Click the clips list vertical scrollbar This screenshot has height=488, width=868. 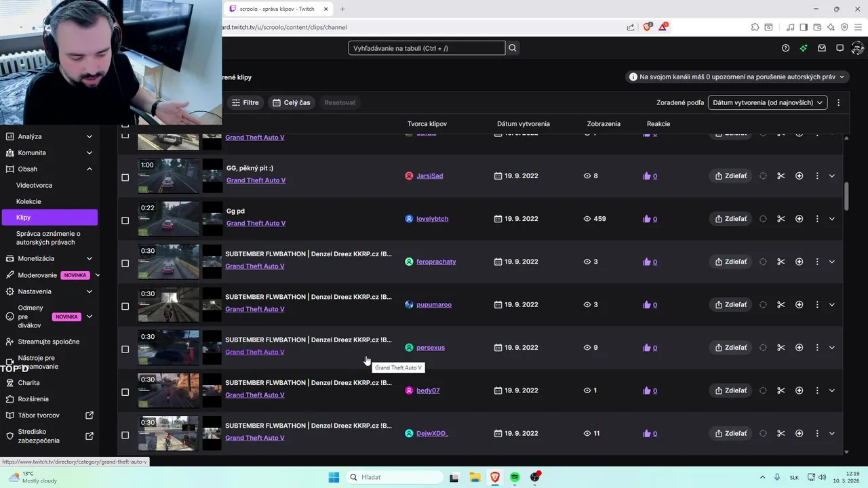click(x=846, y=196)
